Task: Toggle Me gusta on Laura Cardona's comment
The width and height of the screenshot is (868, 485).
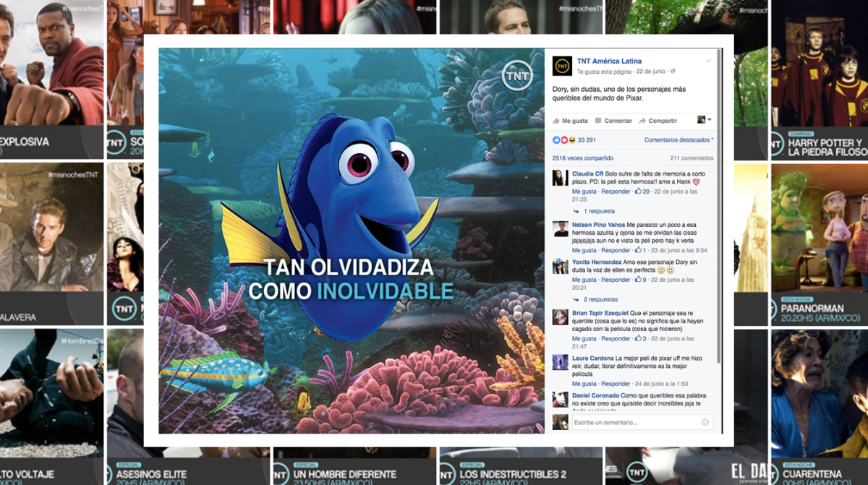Action: pyautogui.click(x=584, y=384)
